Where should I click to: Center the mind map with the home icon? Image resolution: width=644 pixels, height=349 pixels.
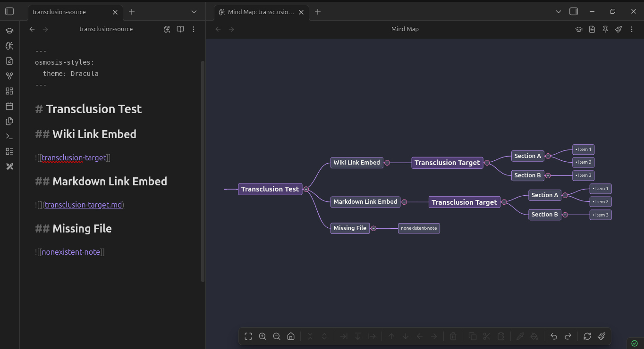pyautogui.click(x=291, y=336)
